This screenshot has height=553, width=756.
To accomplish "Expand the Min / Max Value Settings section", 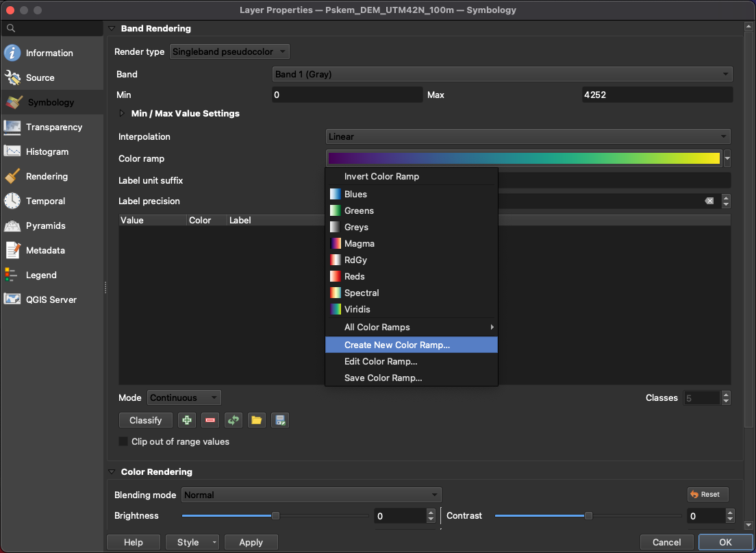I will coord(123,113).
